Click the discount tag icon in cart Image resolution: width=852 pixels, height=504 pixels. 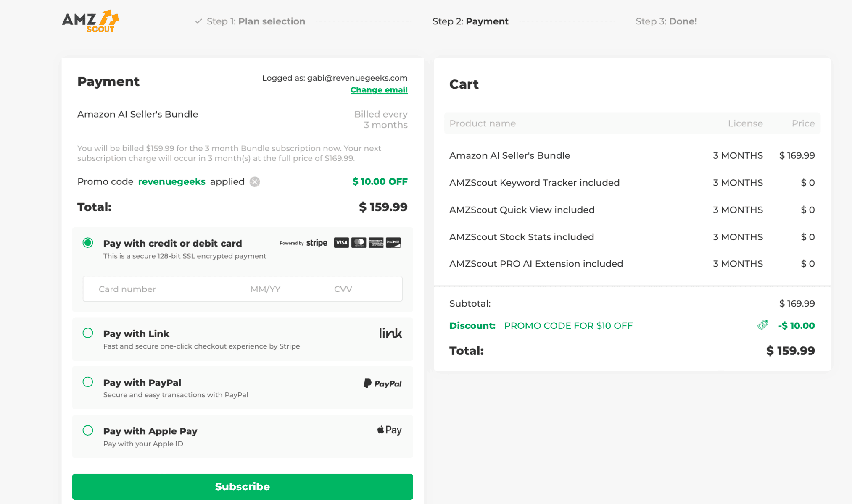(x=763, y=325)
